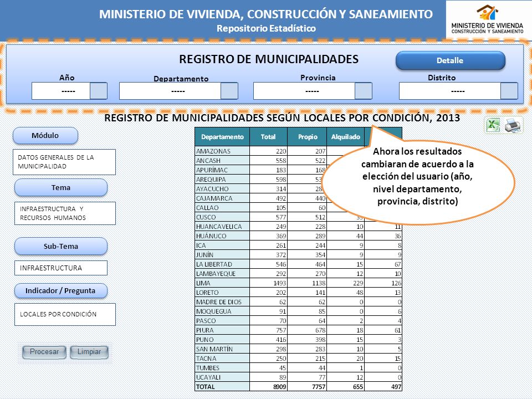Select the PASCO row label
The image size is (532, 399).
point(222,321)
